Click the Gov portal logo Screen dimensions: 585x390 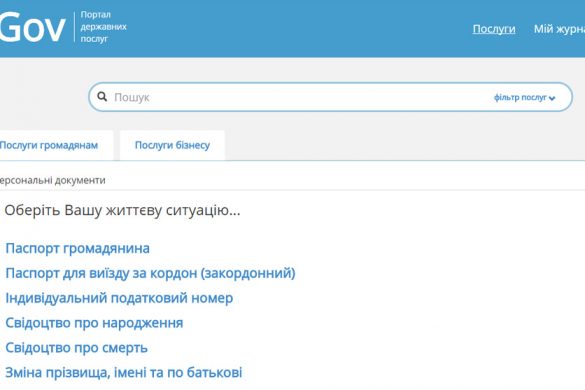pos(32,27)
